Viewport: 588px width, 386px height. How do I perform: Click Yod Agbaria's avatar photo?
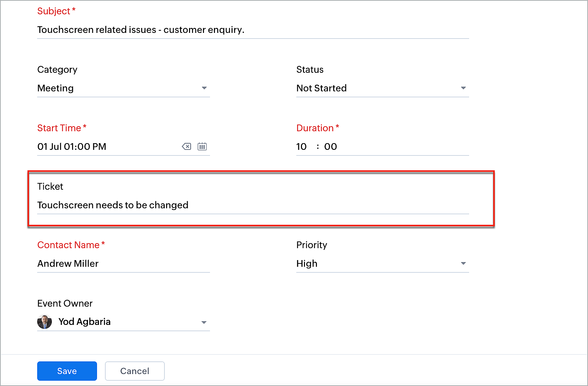tap(45, 322)
